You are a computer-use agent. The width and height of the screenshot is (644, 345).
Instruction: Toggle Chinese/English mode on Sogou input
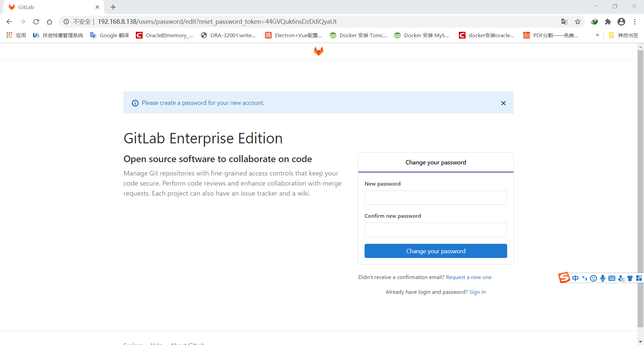click(x=575, y=278)
